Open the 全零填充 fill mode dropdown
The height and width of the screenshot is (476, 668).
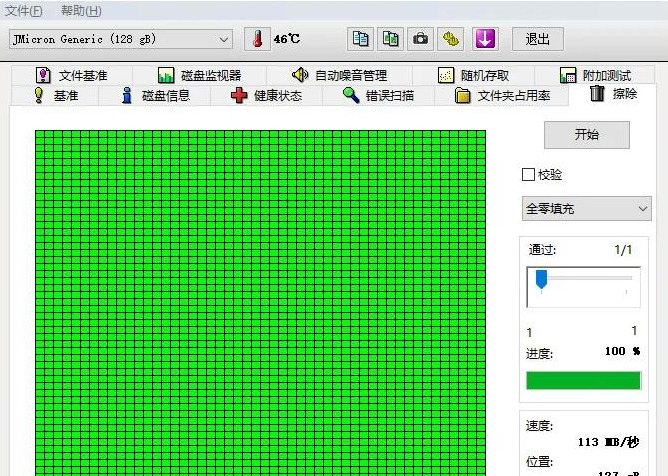point(587,208)
